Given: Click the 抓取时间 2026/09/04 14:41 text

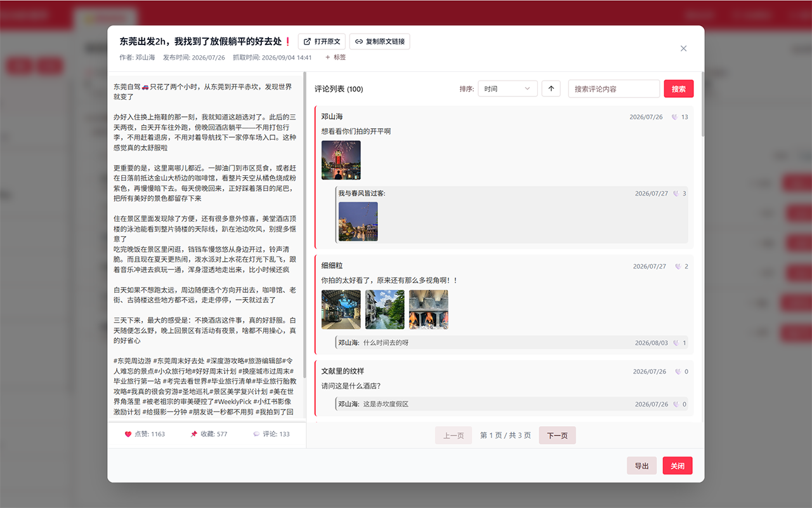Looking at the screenshot, I should [x=272, y=57].
